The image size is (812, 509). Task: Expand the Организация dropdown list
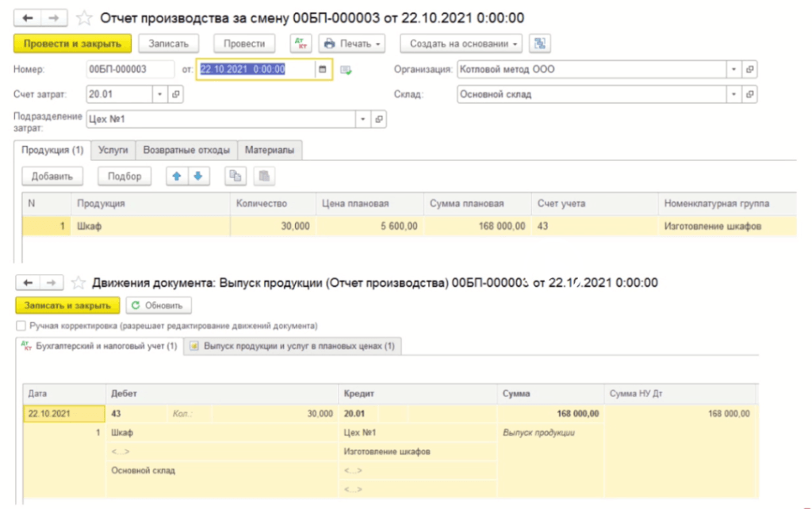[734, 70]
